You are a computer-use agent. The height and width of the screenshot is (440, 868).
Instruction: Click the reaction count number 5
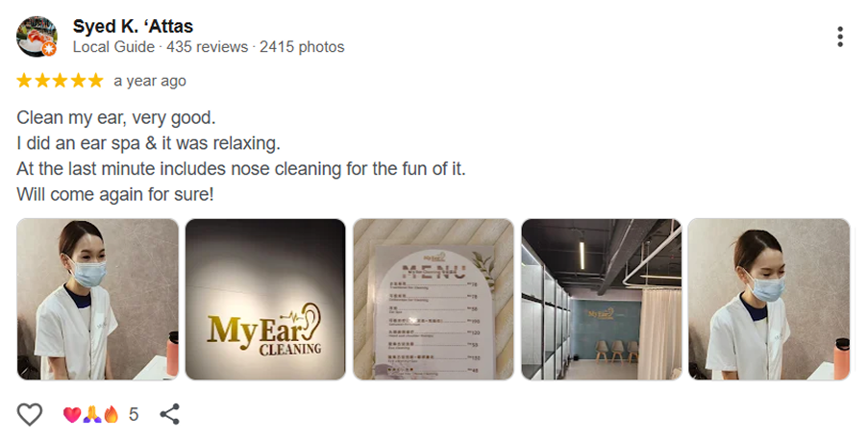134,414
